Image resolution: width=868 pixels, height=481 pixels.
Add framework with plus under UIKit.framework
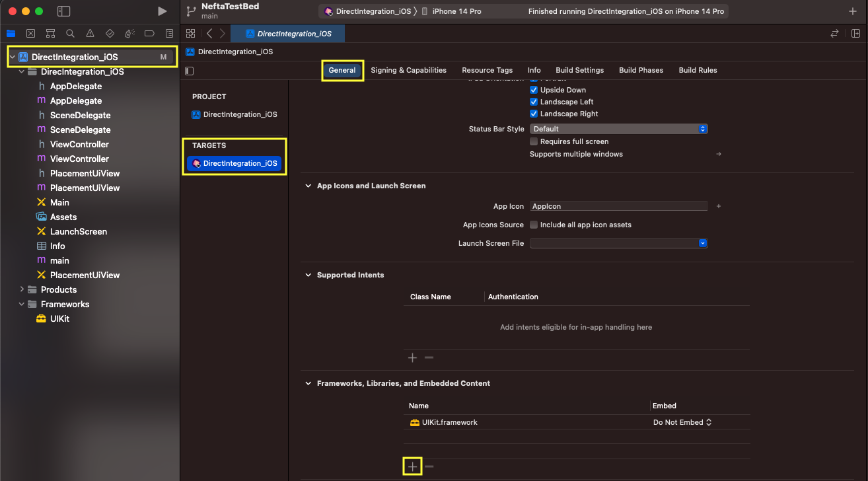(x=412, y=466)
